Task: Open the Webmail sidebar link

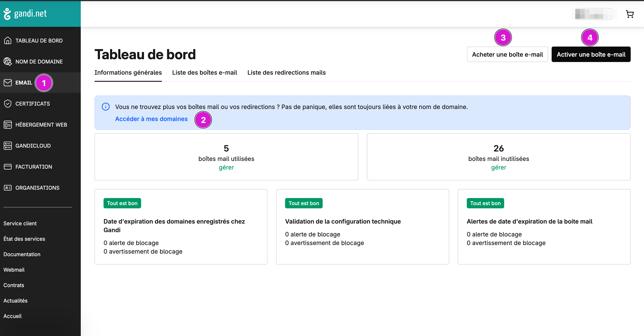Action: [x=14, y=270]
